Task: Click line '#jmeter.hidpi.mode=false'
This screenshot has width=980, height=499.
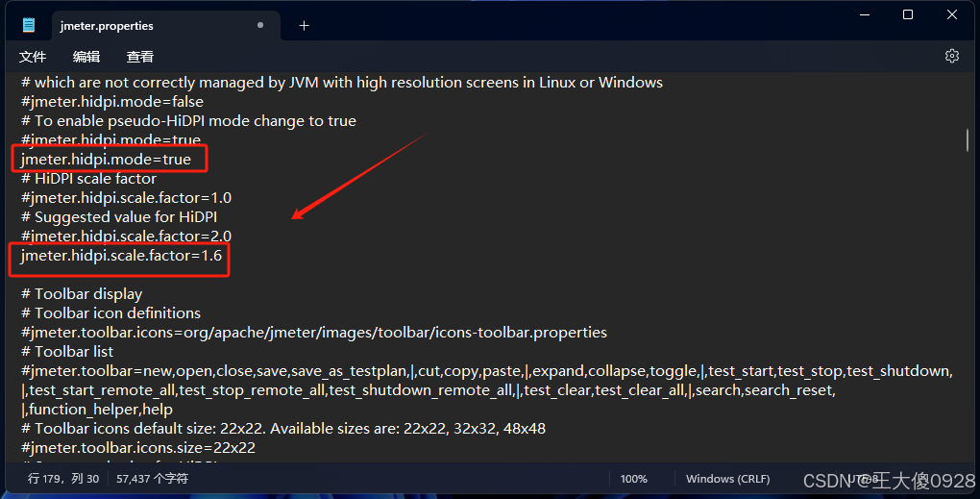Action: [x=111, y=102]
